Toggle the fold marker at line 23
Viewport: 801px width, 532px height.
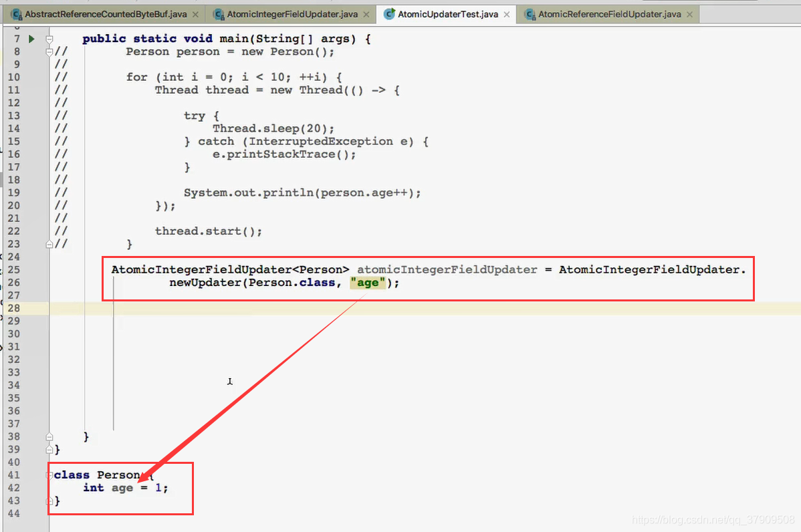[x=49, y=244]
